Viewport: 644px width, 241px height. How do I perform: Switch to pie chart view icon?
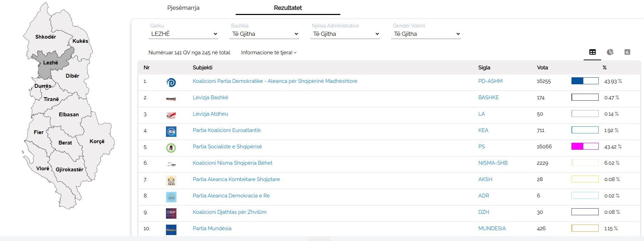pyautogui.click(x=610, y=52)
